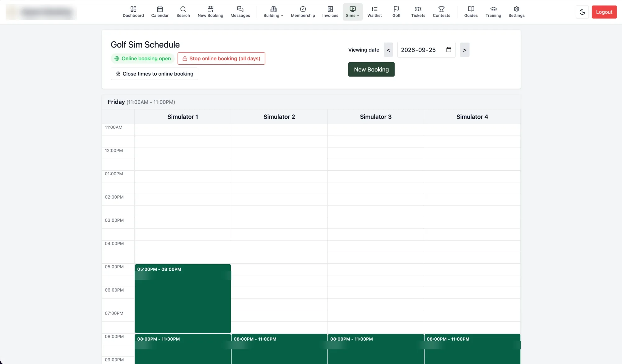Click the viewing date field 2026-09-25

(426, 50)
